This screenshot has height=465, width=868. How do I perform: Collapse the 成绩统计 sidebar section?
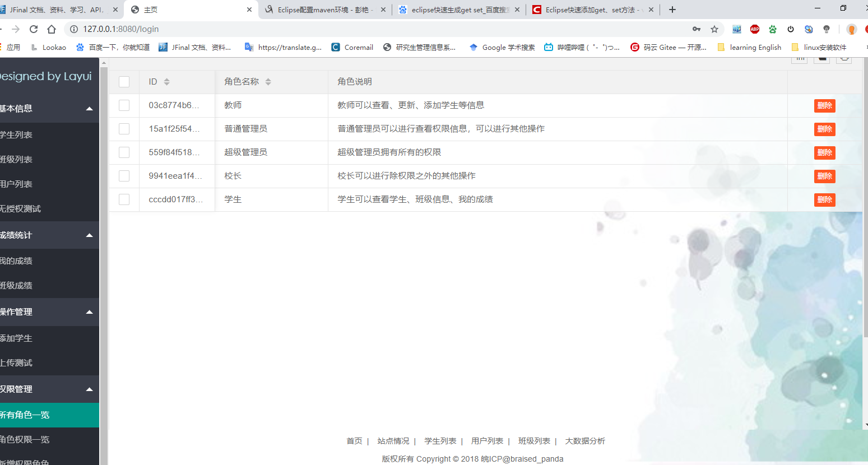[x=89, y=235]
